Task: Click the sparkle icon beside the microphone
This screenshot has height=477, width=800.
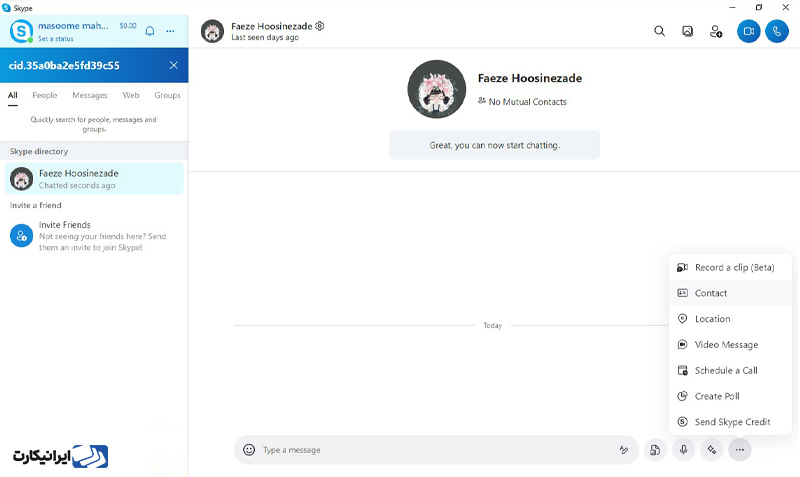Action: [711, 449]
